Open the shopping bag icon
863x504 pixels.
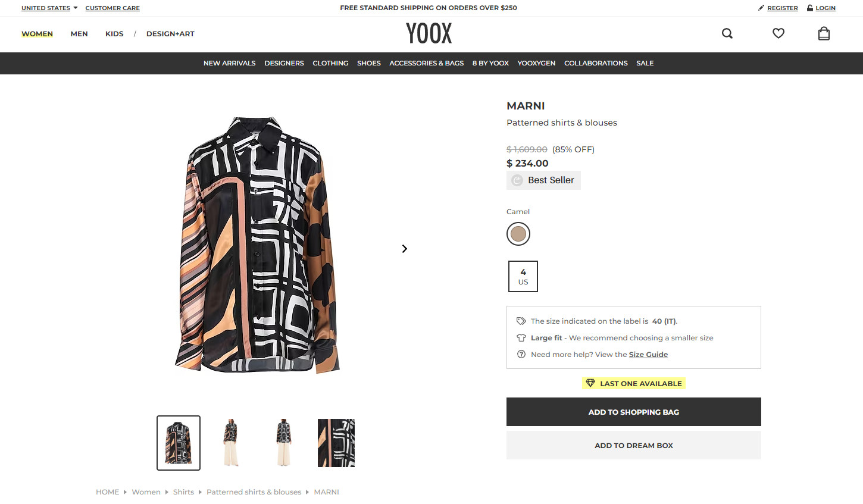click(x=824, y=33)
